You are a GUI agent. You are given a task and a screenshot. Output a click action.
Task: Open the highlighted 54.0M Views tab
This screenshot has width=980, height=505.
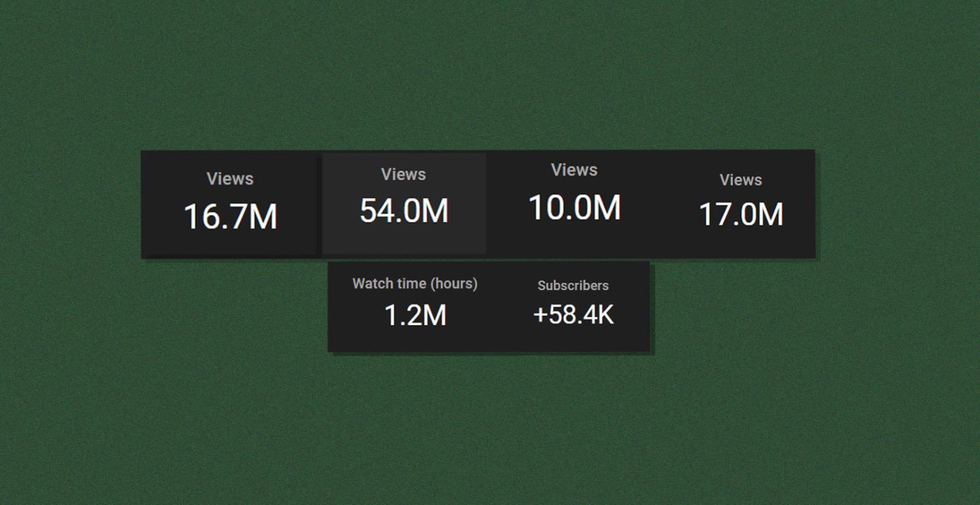(403, 203)
